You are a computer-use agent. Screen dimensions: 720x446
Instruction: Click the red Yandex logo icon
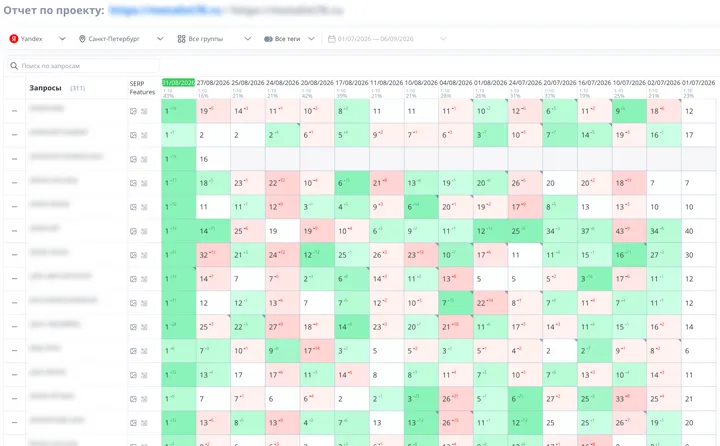click(x=14, y=39)
